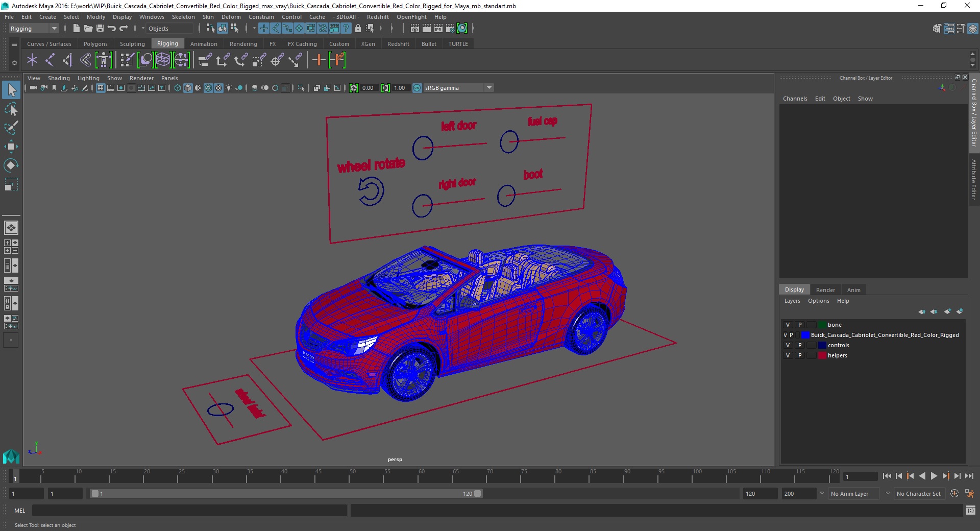980x531 pixels.
Task: Toggle visibility V of the helpers layer
Action: pyautogui.click(x=788, y=355)
